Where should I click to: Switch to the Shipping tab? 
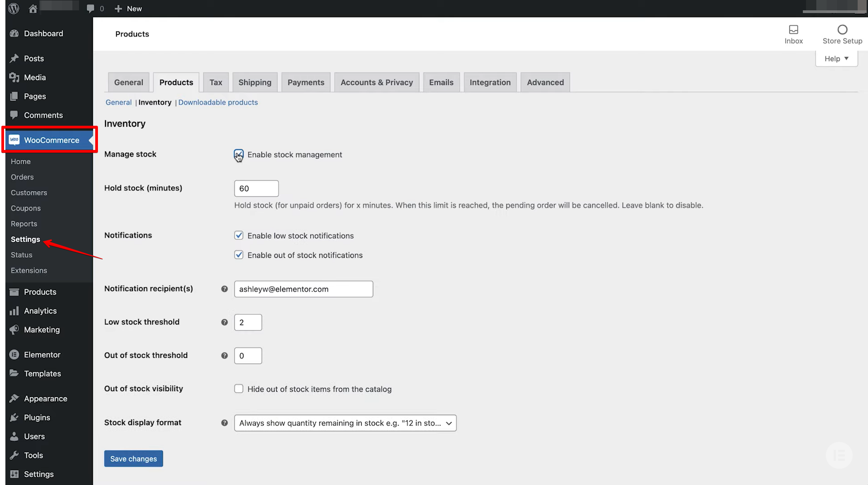click(255, 83)
